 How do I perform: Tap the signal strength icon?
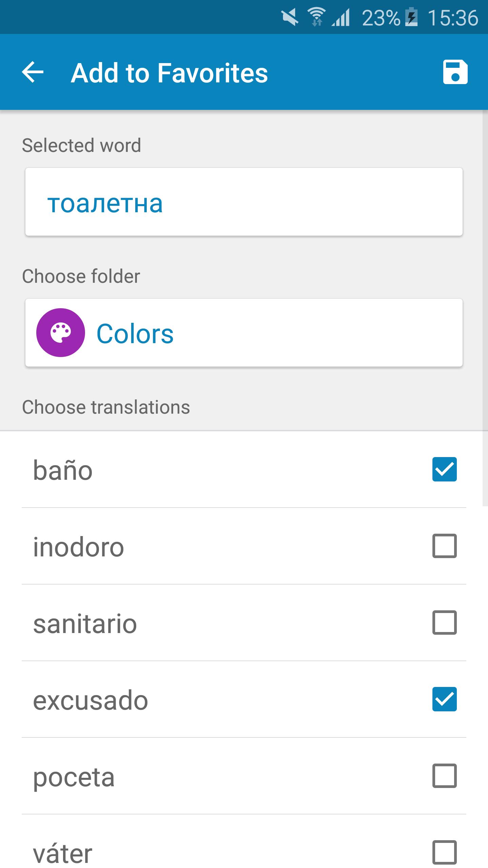[x=341, y=17]
